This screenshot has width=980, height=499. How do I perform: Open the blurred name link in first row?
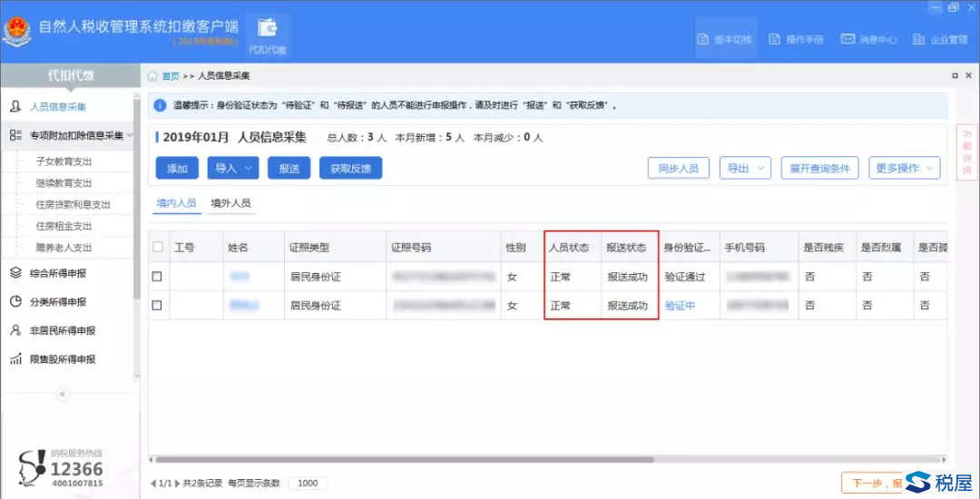coord(240,277)
